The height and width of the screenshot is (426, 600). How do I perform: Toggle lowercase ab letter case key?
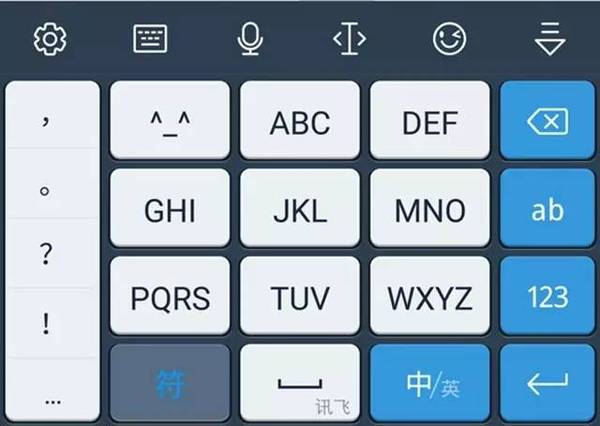(548, 208)
